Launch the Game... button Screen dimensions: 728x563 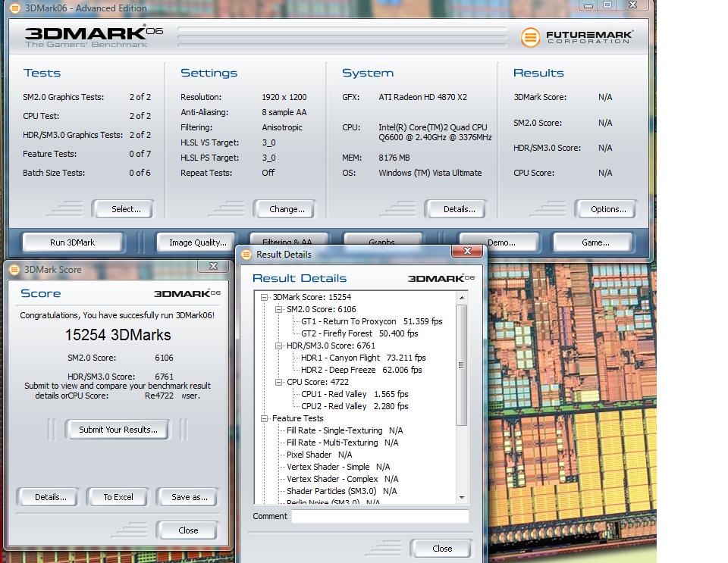592,242
